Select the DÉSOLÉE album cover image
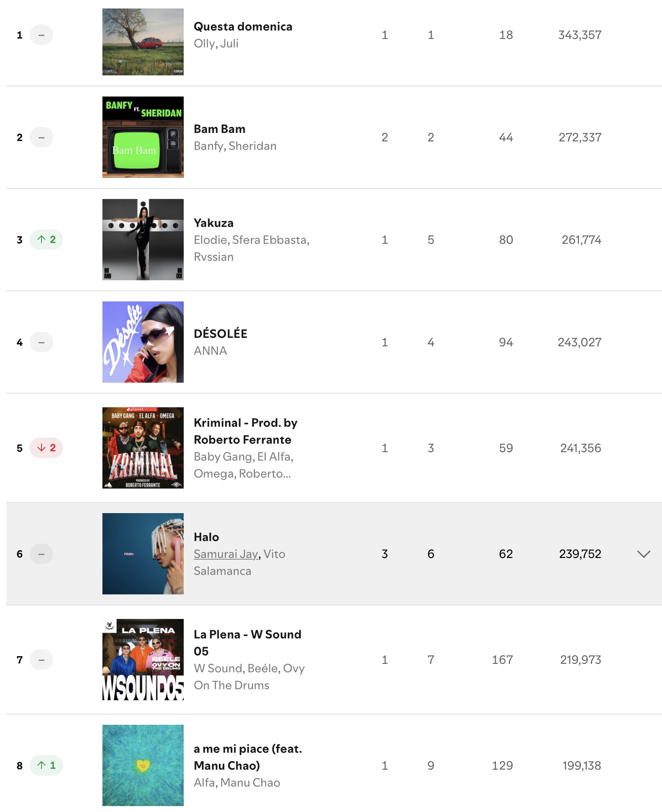The image size is (662, 812). tap(143, 342)
